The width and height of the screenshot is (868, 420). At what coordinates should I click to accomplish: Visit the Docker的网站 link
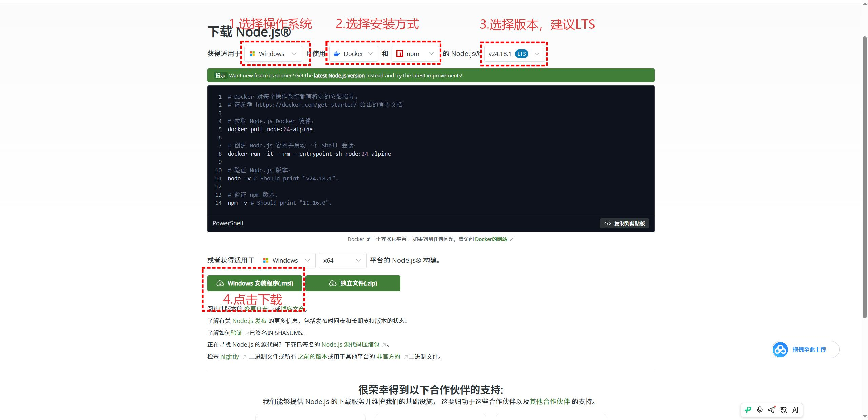tap(491, 239)
